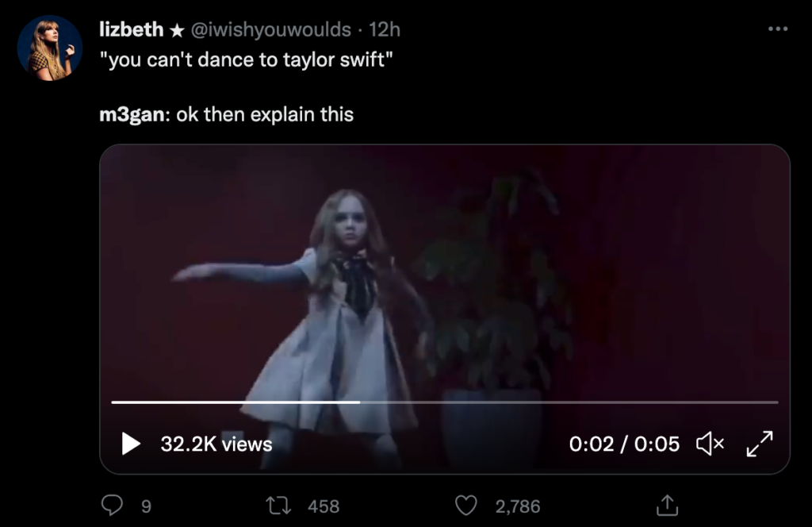Click the display name lizbeth
Screen dimensions: 812x527
tap(130, 29)
